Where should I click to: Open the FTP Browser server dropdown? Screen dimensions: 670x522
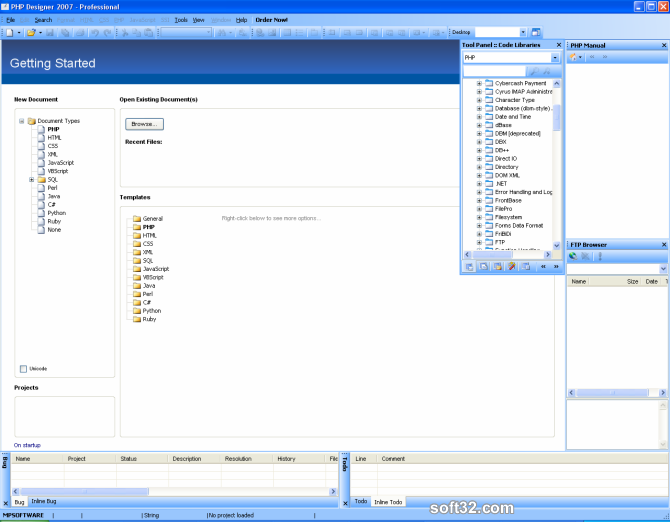pos(663,269)
